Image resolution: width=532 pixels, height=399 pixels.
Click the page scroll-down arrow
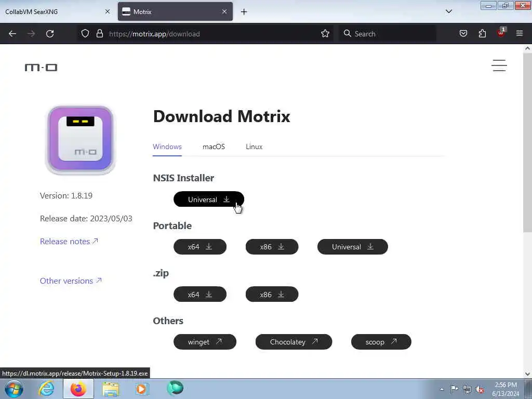[x=528, y=374]
